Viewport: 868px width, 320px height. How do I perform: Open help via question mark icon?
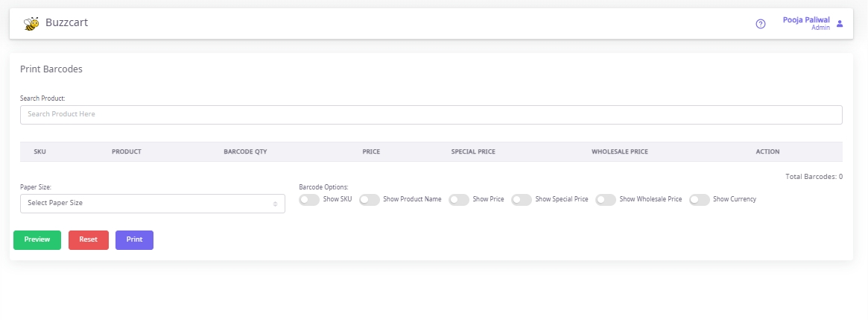coord(761,24)
